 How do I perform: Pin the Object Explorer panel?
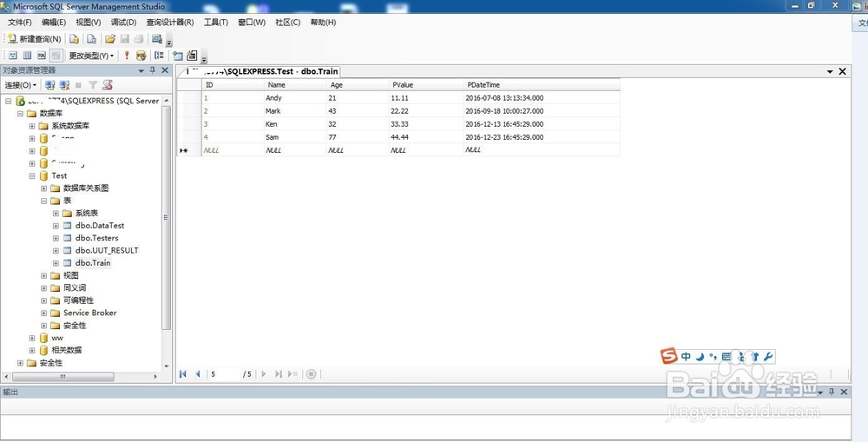153,70
